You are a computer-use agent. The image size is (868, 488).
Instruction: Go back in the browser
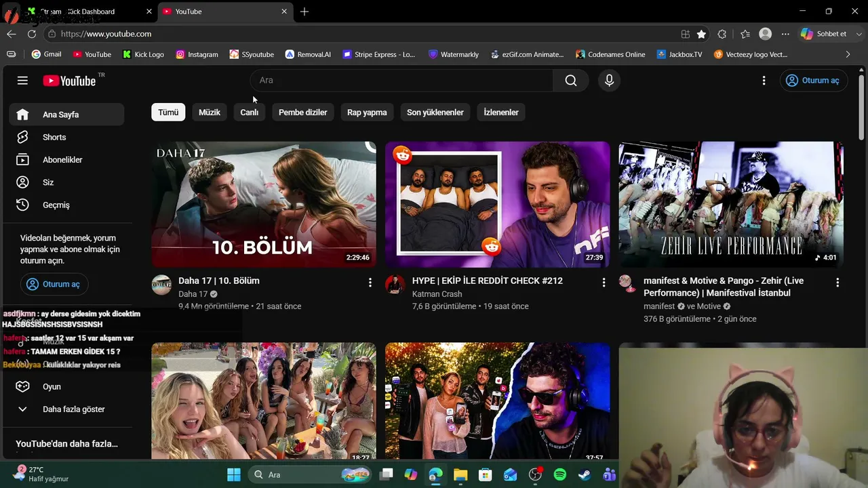click(12, 34)
